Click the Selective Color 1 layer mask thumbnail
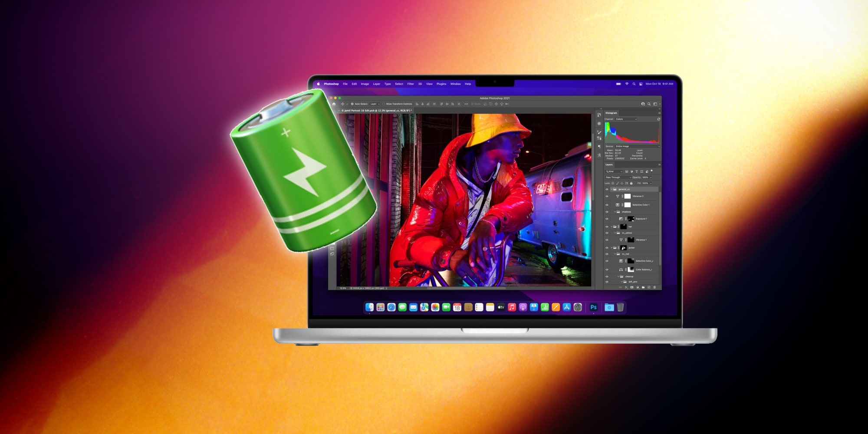 coord(627,205)
